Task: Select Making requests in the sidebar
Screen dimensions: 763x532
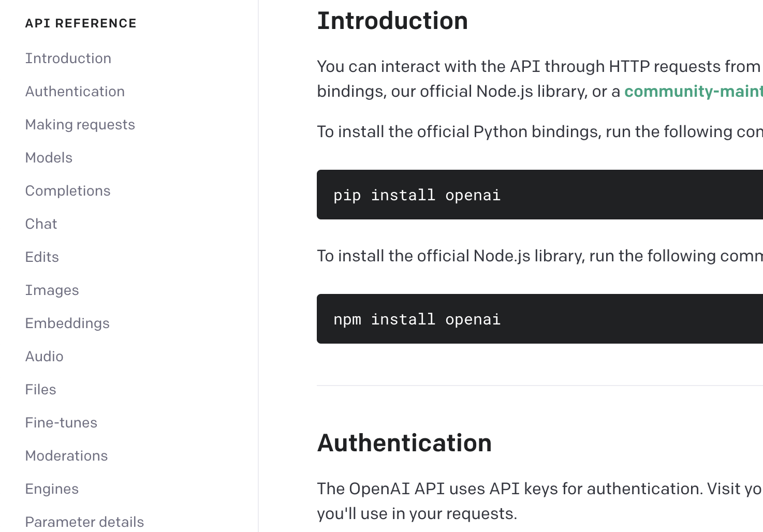Action: [x=80, y=125]
